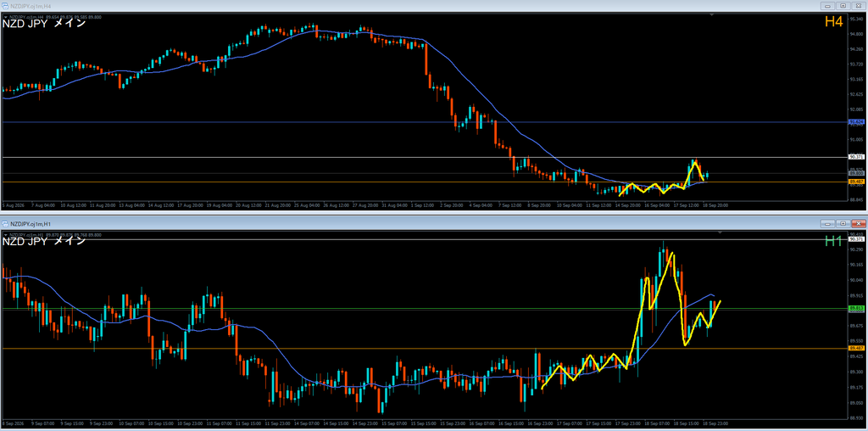Close the NZDJPY H4 chart window

click(858, 6)
